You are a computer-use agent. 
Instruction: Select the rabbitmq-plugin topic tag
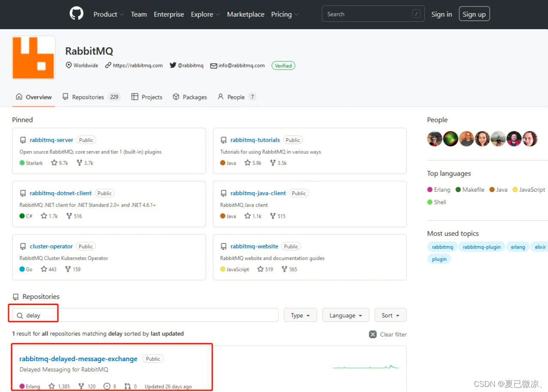coord(482,247)
